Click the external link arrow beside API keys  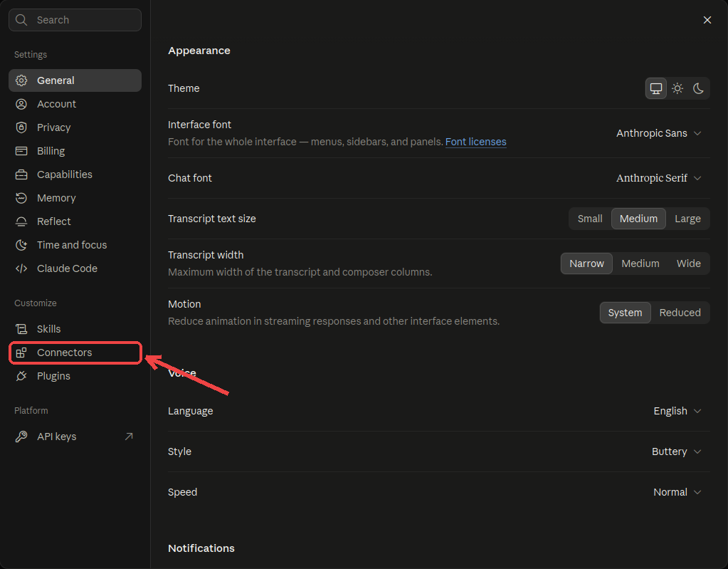(129, 437)
